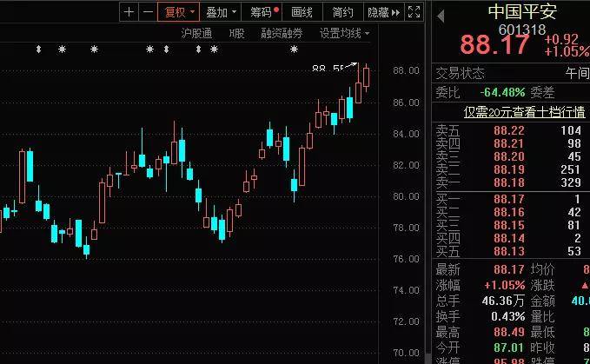Click the 交易状态 label
This screenshot has height=364, width=590.
point(460,73)
